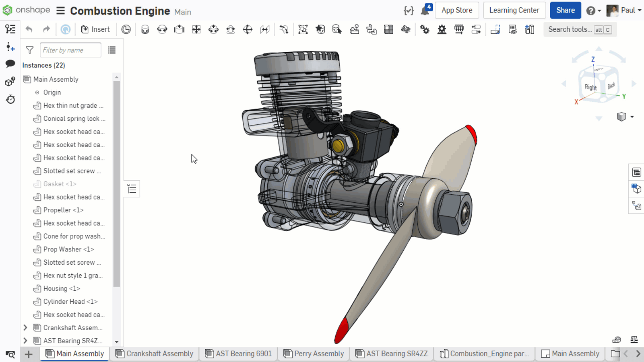Toggle the feature list panel collapse button

[132, 189]
